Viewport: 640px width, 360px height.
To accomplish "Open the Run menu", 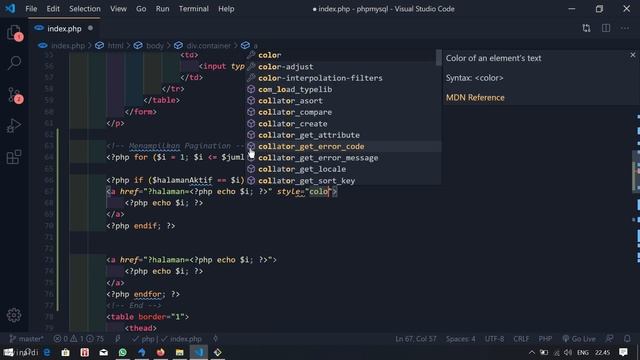I will 162,9.
